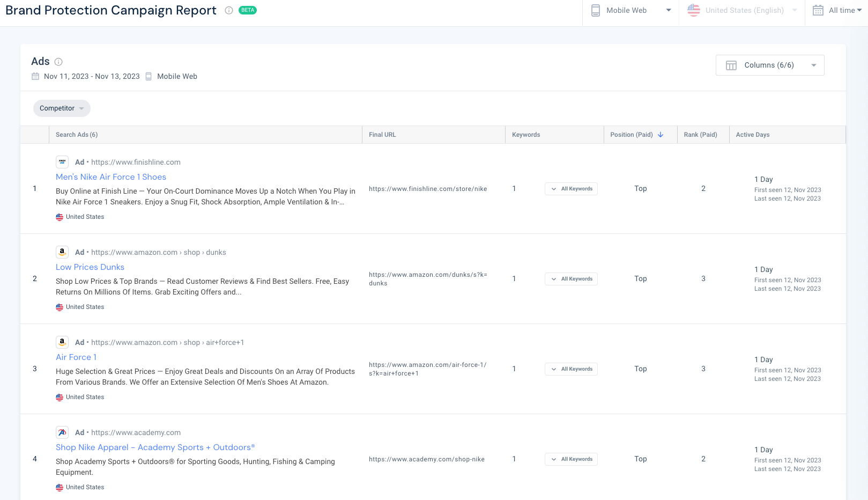
Task: Open the academy.com/shop-nike final URL
Action: coord(427,459)
